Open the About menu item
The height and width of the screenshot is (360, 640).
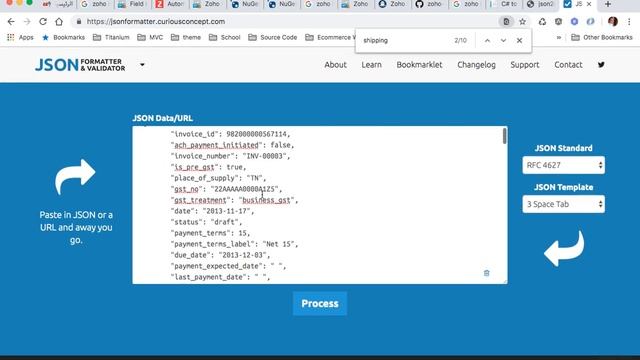click(336, 64)
